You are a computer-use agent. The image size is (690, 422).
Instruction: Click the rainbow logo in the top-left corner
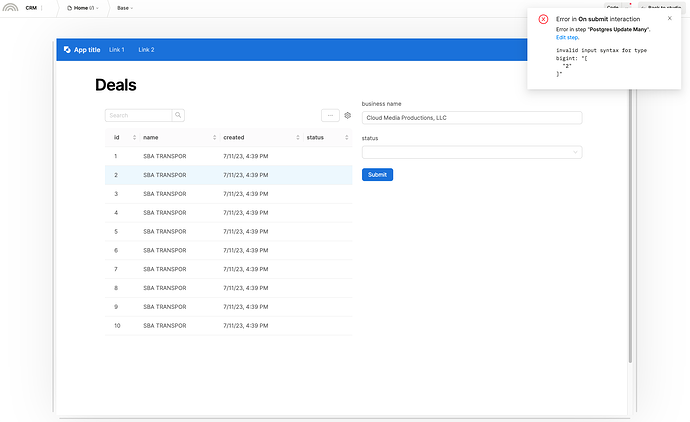pyautogui.click(x=10, y=8)
